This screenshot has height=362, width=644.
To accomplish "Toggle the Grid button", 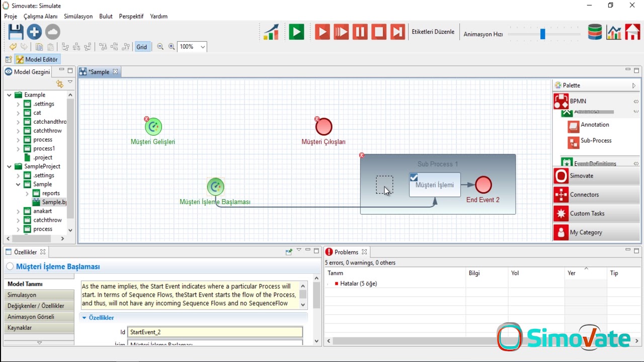I will [x=142, y=47].
